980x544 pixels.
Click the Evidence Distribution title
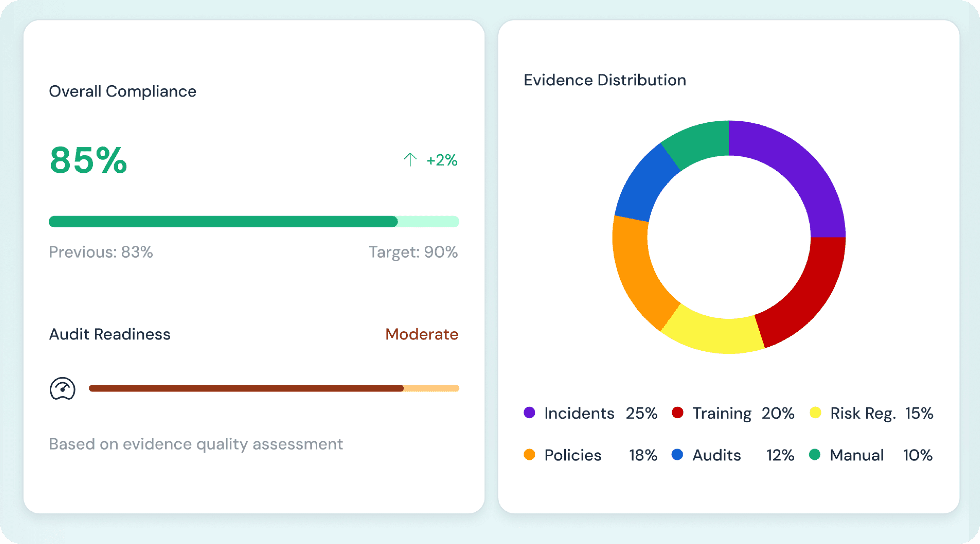(x=605, y=80)
